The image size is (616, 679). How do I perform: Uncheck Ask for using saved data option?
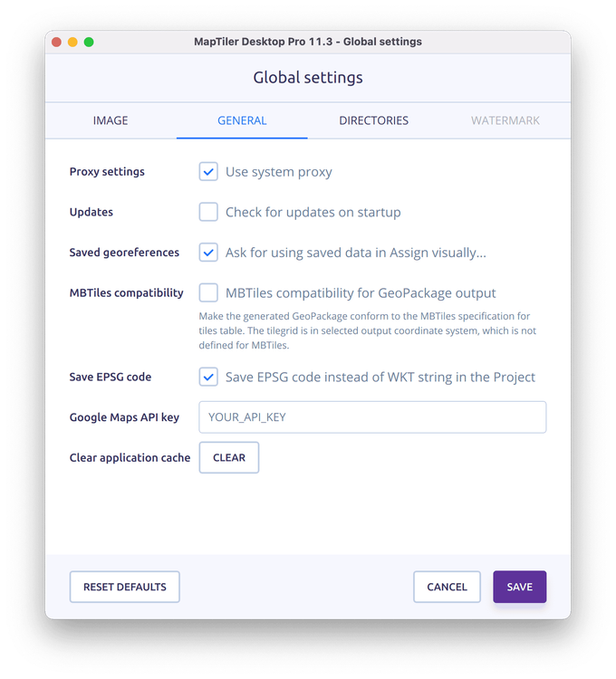click(x=208, y=253)
